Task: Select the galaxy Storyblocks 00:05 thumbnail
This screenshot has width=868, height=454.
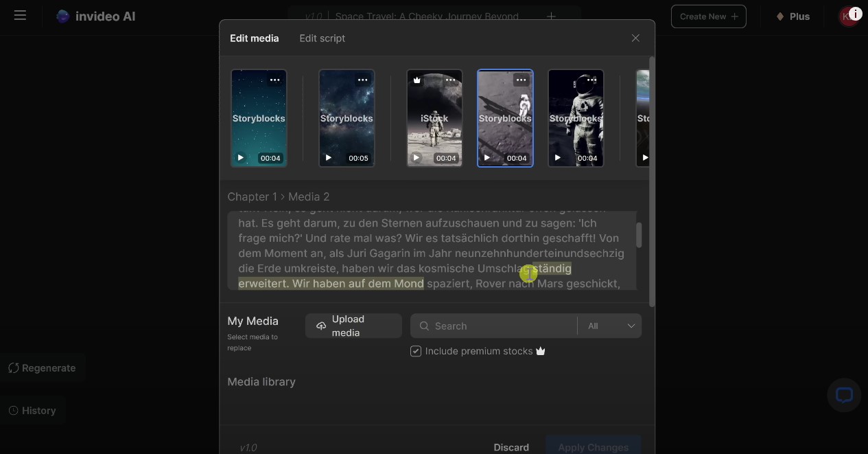Action: pyautogui.click(x=347, y=118)
